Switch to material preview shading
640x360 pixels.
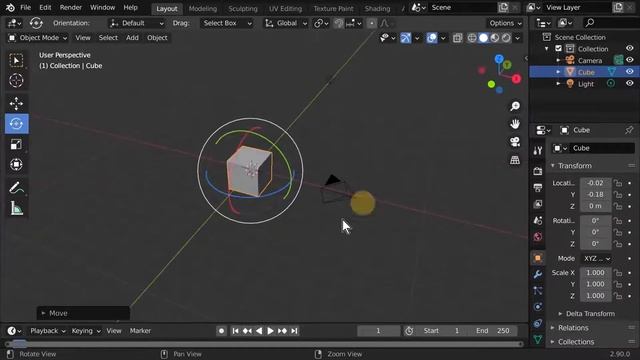point(495,38)
